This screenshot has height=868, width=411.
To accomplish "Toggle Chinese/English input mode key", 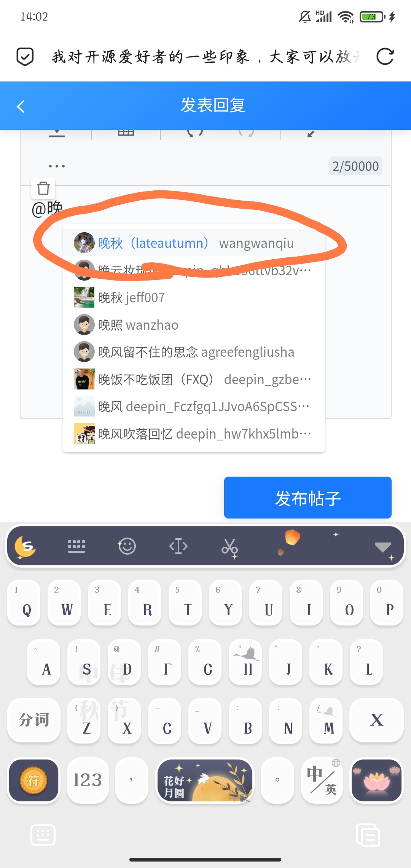I will click(322, 781).
